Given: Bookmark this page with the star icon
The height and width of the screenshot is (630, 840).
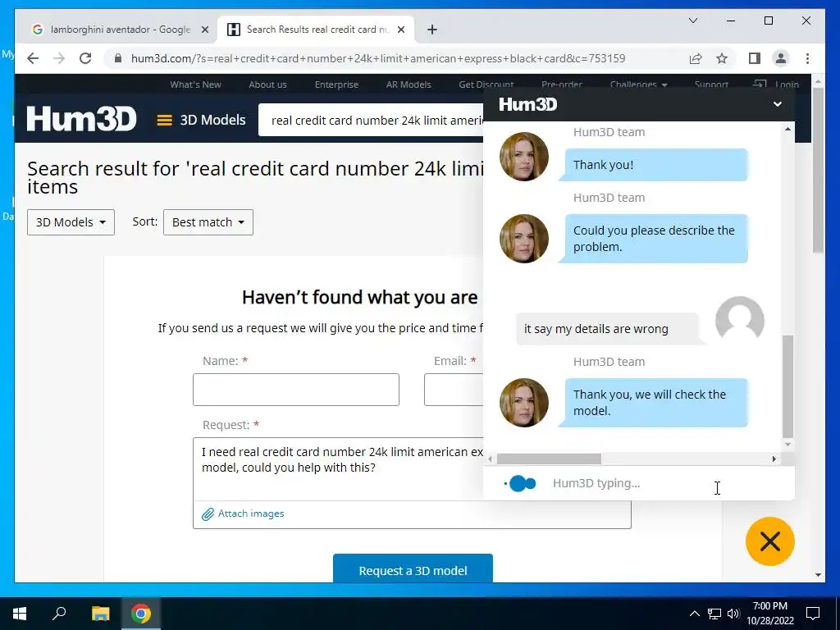Looking at the screenshot, I should [722, 58].
